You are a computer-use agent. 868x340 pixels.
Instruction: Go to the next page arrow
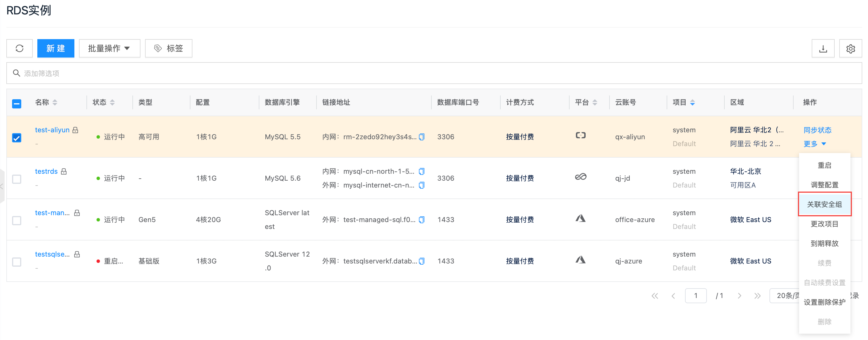point(739,296)
